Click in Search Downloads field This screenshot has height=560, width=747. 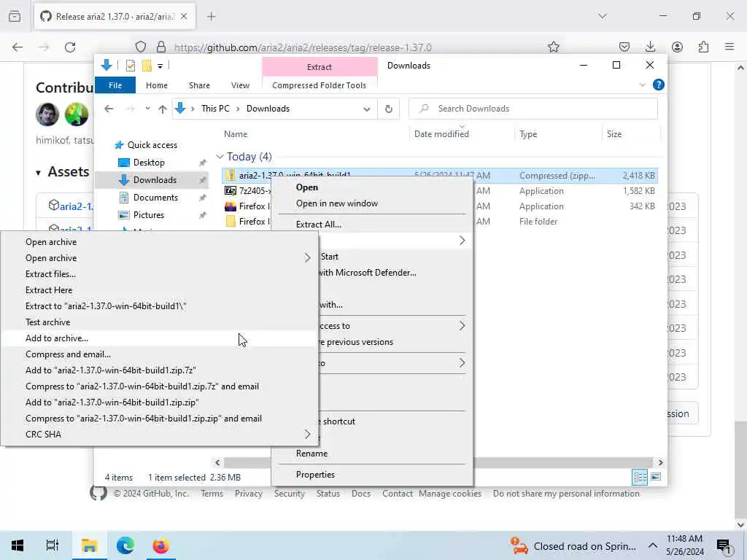pos(533,109)
